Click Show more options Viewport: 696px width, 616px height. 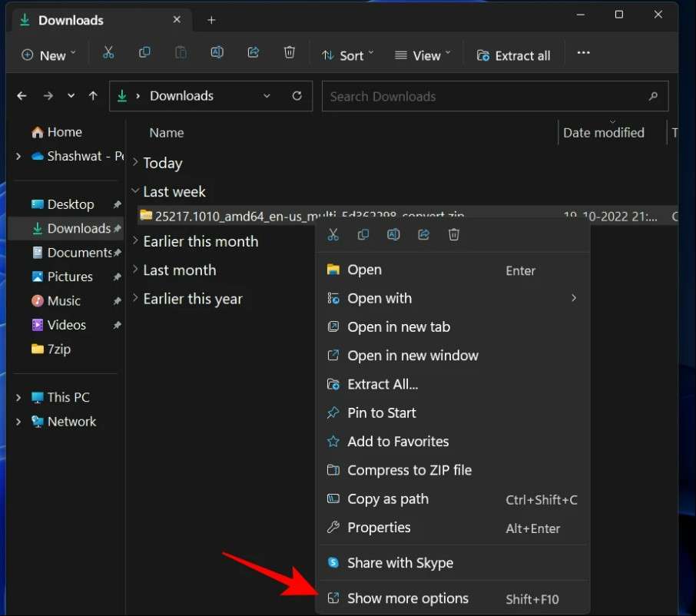[x=452, y=598]
